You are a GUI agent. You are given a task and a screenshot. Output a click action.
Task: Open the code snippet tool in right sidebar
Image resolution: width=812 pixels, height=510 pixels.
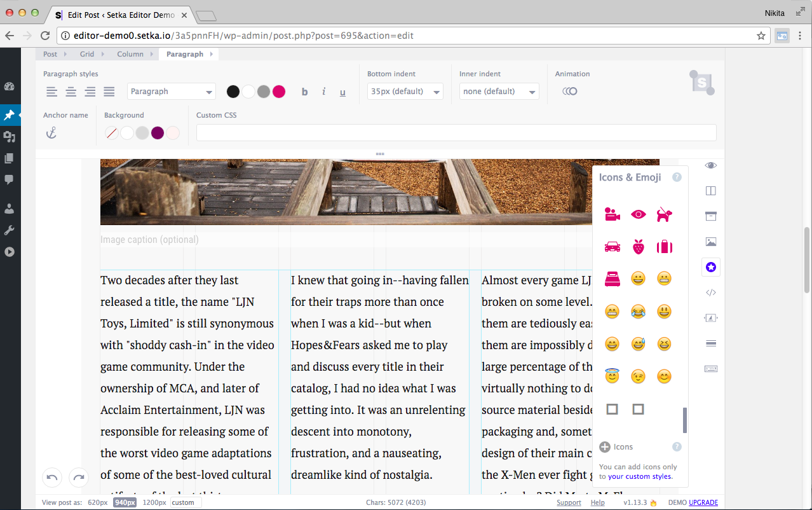coord(711,293)
